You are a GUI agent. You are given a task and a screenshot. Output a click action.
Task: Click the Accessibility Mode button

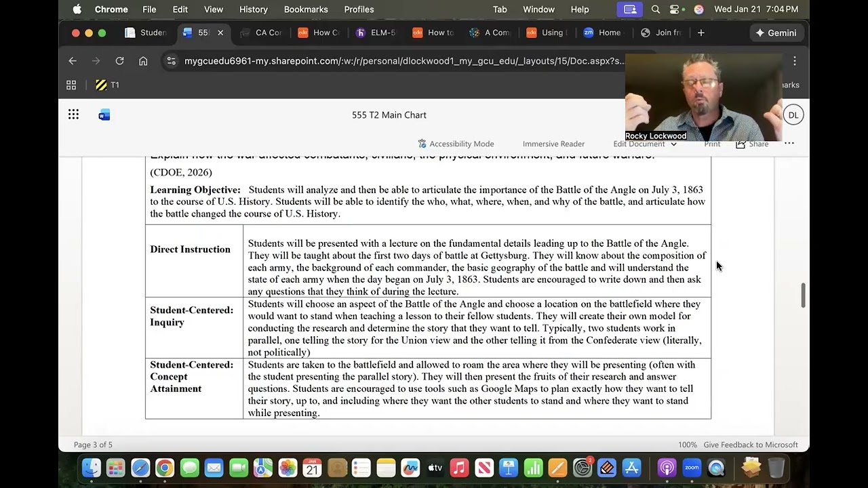[x=456, y=144]
